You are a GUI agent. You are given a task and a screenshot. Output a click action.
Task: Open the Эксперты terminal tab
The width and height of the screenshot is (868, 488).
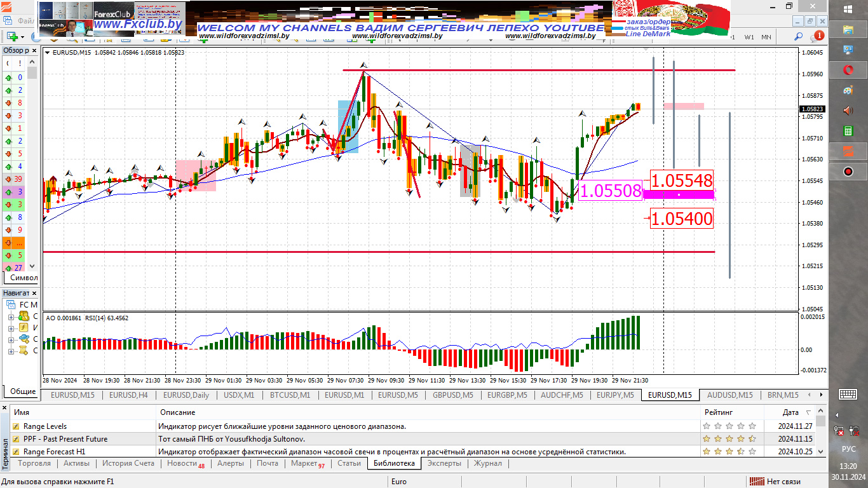click(444, 464)
